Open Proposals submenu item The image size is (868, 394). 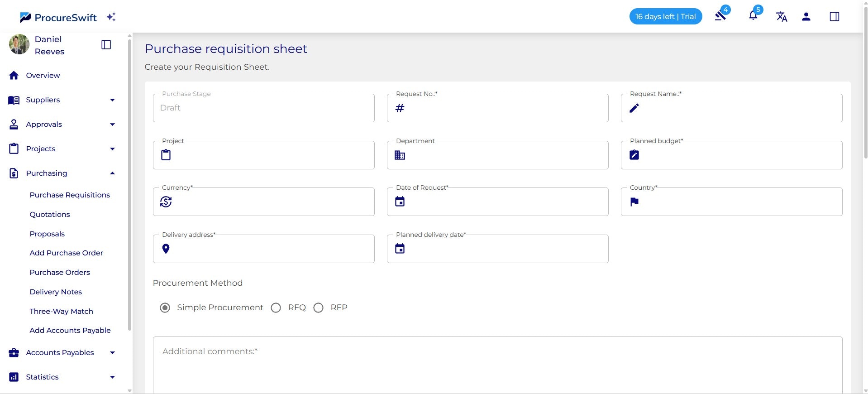click(47, 234)
